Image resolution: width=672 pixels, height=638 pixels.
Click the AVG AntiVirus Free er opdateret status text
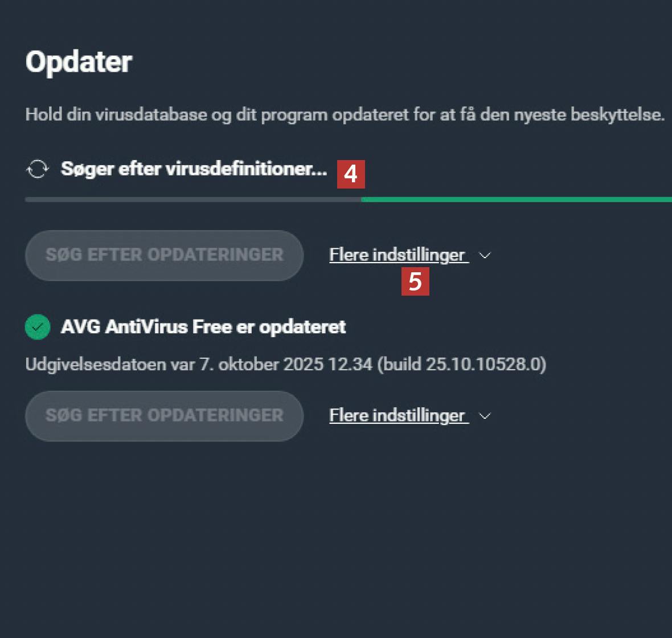pyautogui.click(x=203, y=327)
